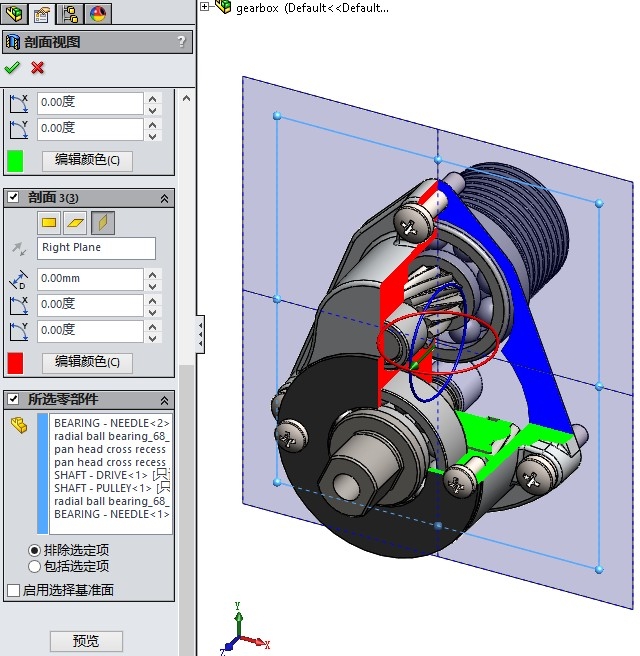640x656 pixels.
Task: Switch to the ConfigurationManager tab
Action: point(70,13)
